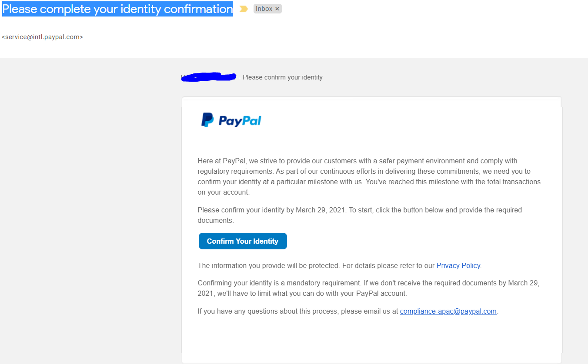Viewport: 588px width, 364px height.
Task: Click the PayPal double-P logo icon
Action: [207, 120]
